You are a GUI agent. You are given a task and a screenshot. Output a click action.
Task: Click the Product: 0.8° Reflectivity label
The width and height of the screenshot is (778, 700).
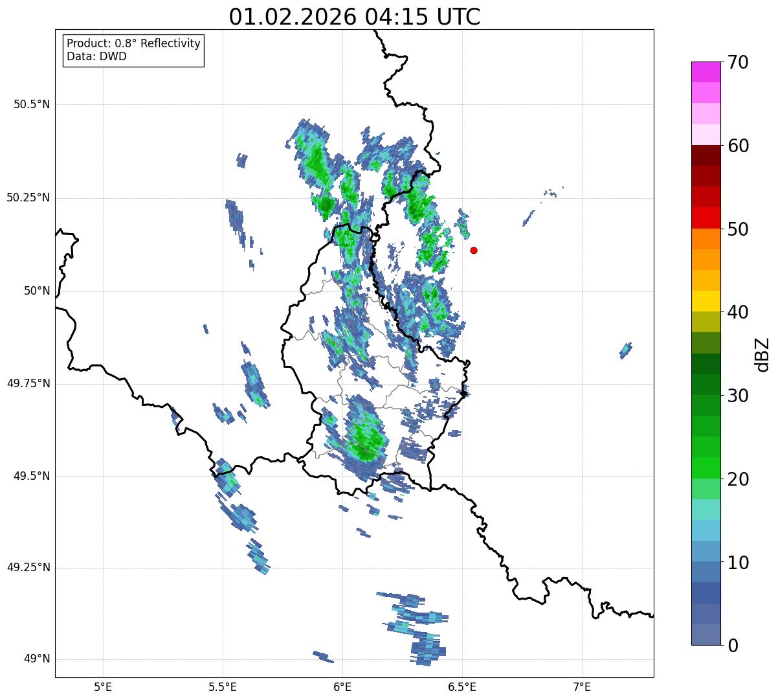coord(133,43)
